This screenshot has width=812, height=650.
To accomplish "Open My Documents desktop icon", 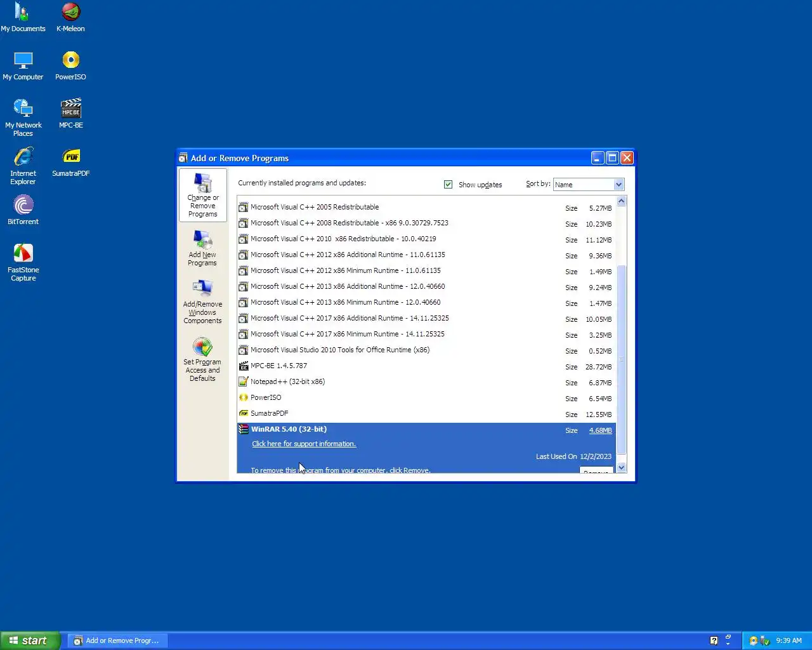I will coord(23,17).
